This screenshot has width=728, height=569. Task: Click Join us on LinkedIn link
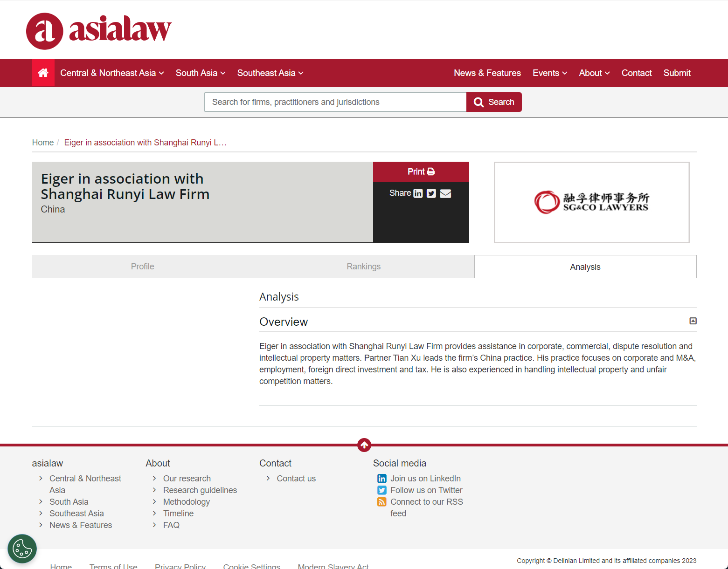coord(425,479)
